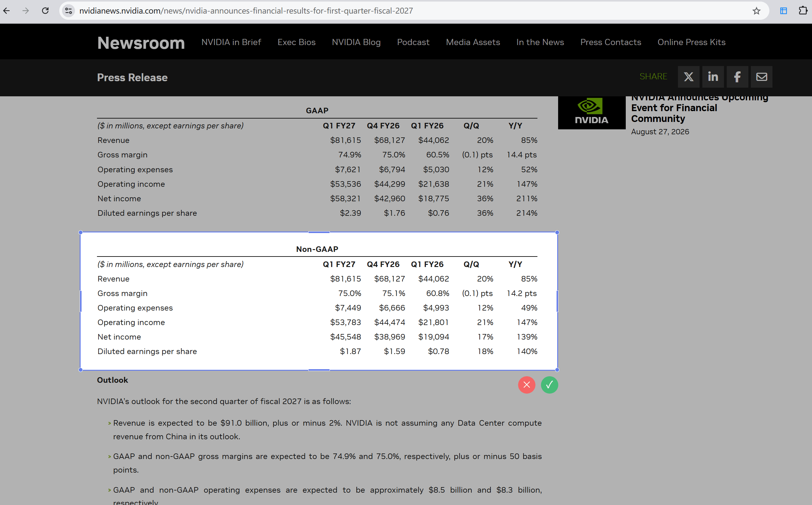812x505 pixels.
Task: Select Non-GAAP gross margin 75.0%
Action: tap(350, 293)
